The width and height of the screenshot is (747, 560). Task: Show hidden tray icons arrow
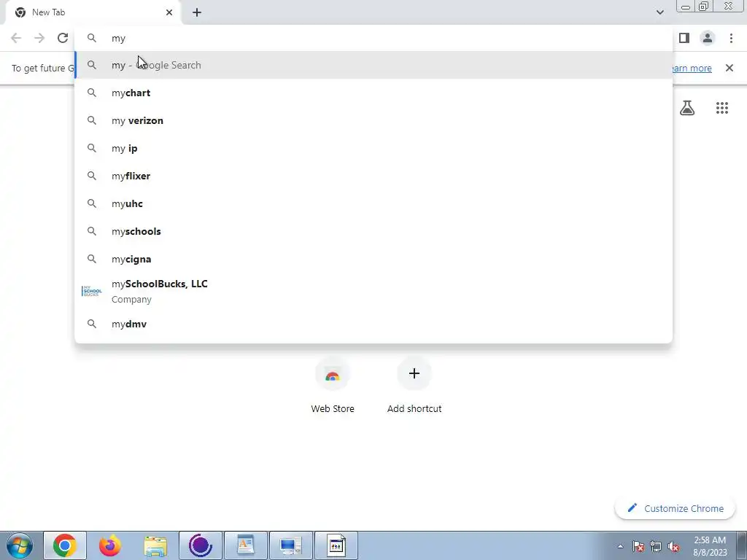point(620,546)
